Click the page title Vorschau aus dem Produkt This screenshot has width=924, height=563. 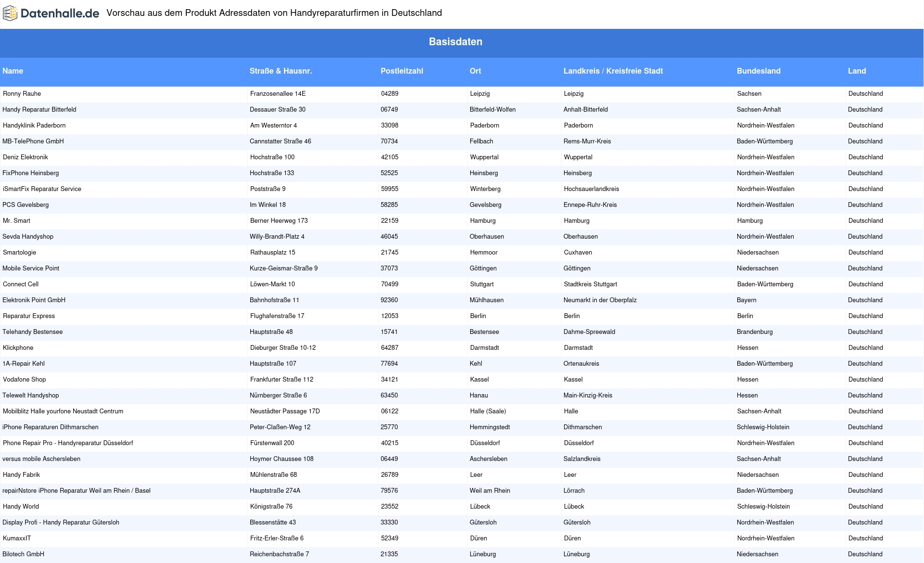tap(274, 13)
